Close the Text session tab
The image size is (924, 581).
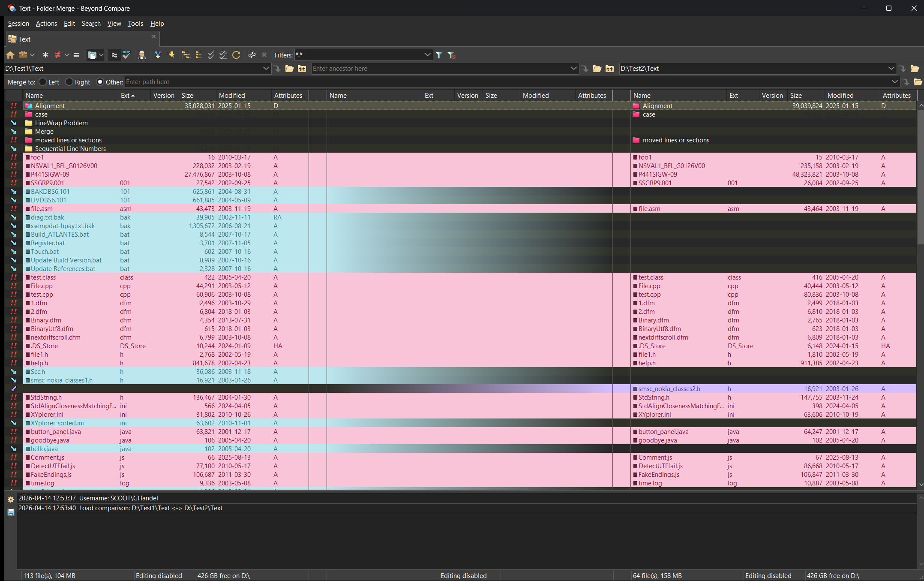coord(154,37)
